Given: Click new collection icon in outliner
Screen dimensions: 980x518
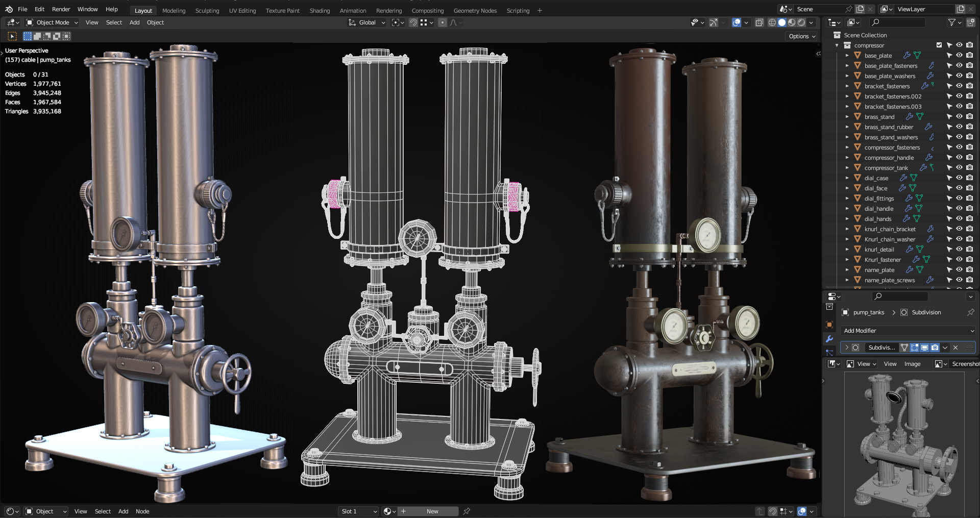Looking at the screenshot, I should pos(970,22).
